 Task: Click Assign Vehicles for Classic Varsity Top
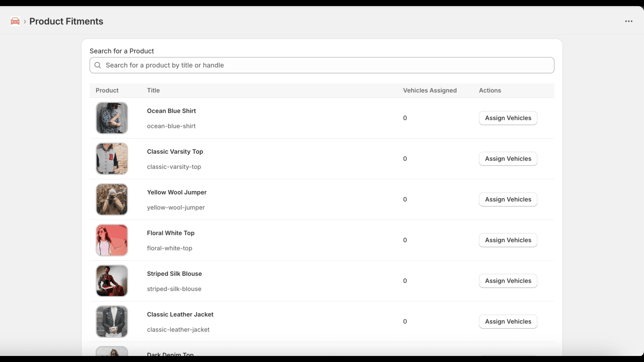508,158
